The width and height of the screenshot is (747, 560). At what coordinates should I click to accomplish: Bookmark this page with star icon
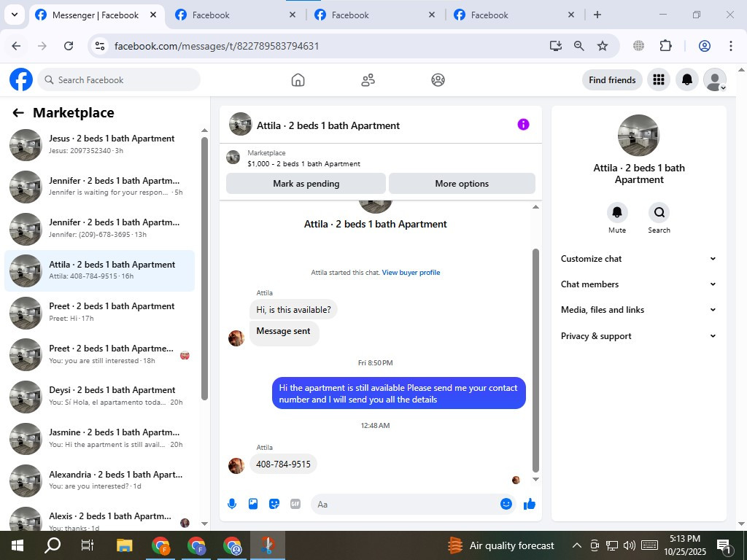point(602,46)
